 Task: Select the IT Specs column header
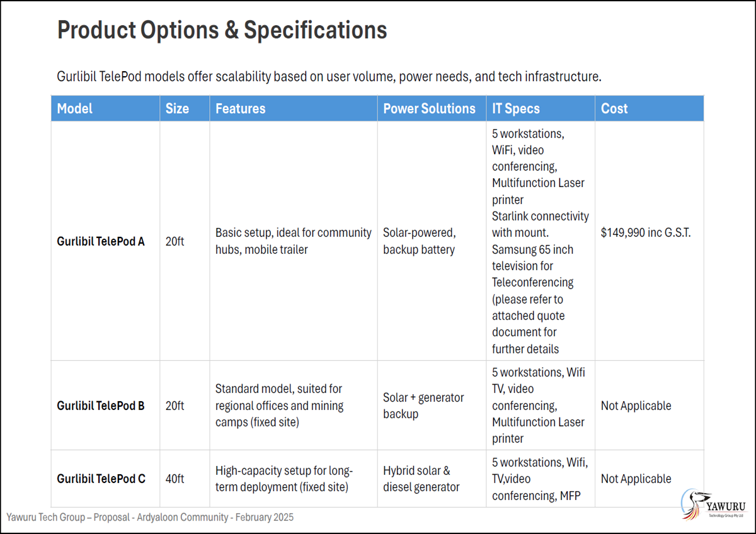[x=515, y=108]
